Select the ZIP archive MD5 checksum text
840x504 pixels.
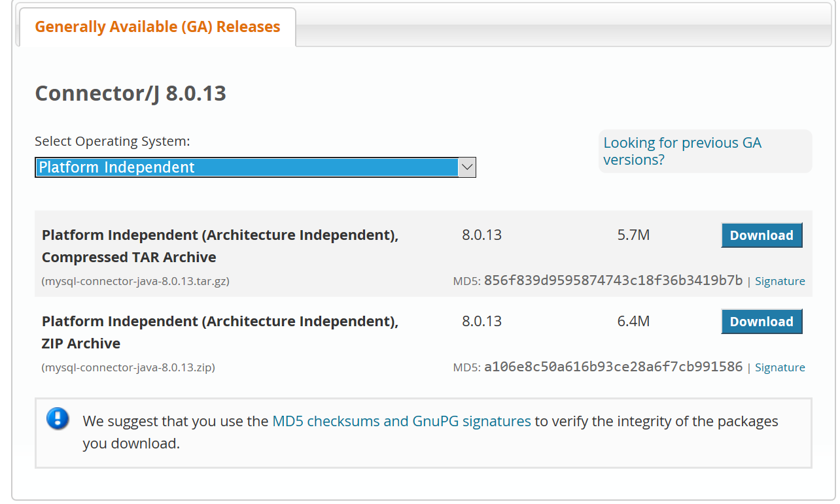614,367
